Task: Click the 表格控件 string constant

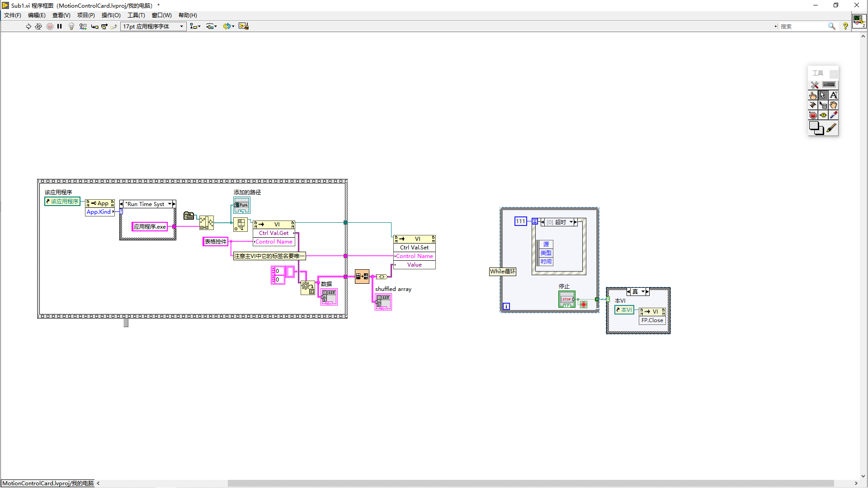Action: point(216,242)
